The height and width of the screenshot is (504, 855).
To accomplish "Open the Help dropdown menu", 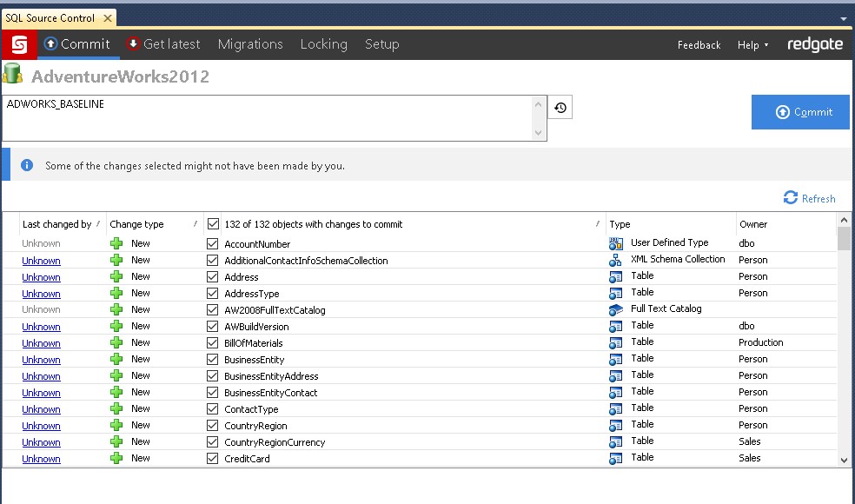I will pos(752,45).
